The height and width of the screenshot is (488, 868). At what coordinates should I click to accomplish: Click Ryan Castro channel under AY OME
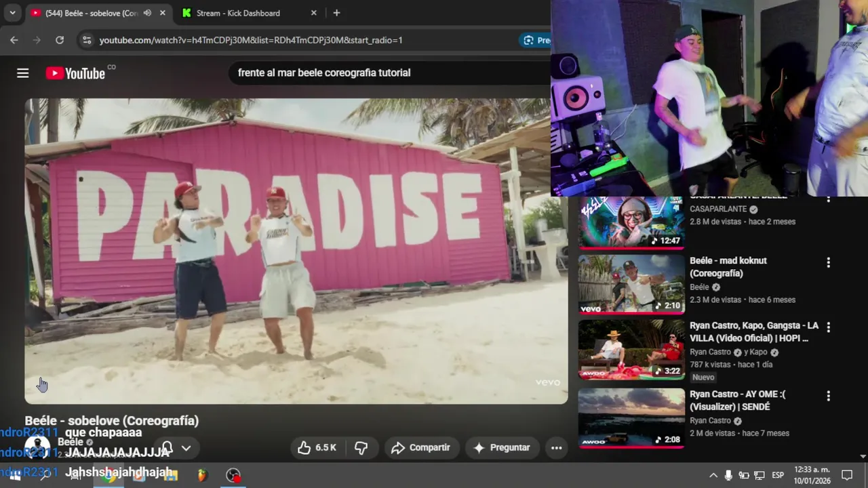tap(710, 421)
